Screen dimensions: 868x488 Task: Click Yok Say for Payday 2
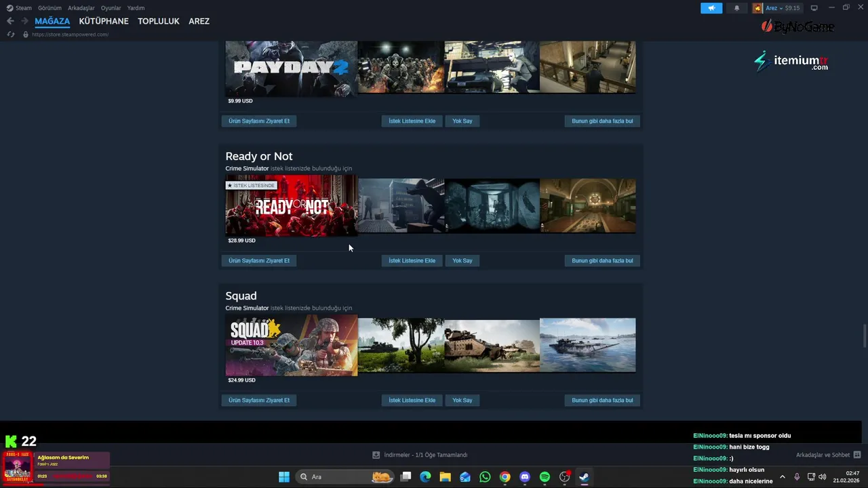pyautogui.click(x=462, y=121)
